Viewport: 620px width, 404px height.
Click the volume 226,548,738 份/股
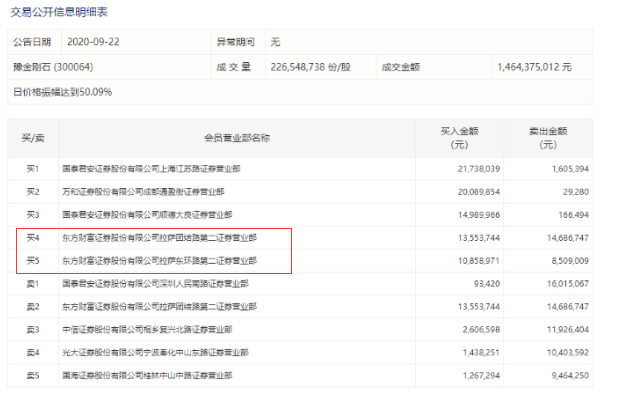click(311, 67)
